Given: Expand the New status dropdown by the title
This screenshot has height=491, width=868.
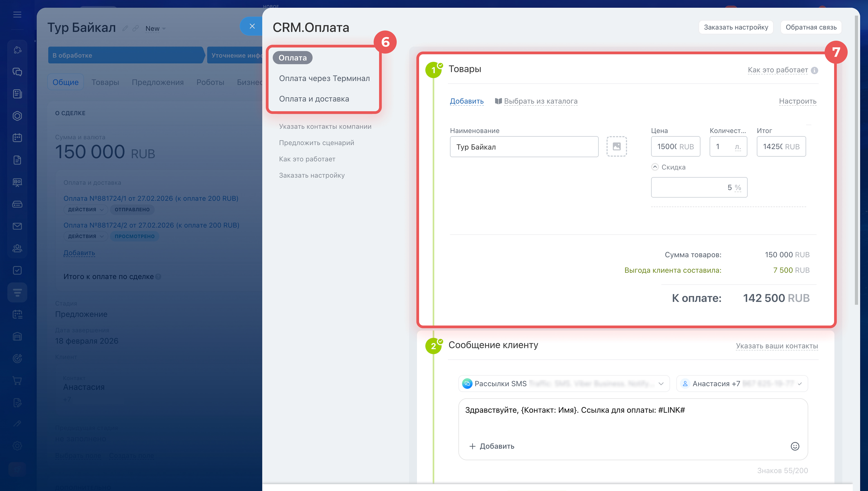Looking at the screenshot, I should [155, 29].
